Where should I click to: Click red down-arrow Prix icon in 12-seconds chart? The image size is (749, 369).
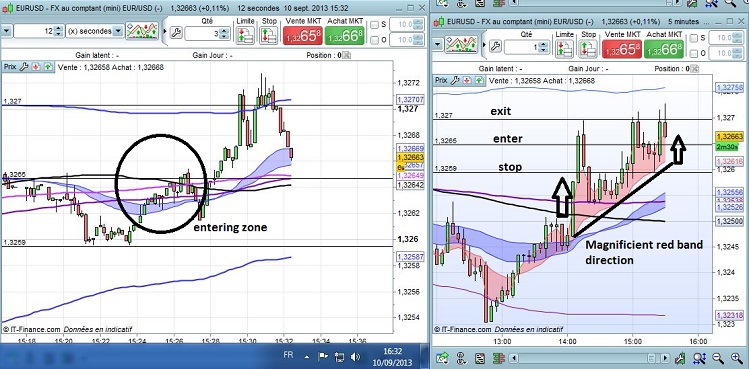point(36,67)
